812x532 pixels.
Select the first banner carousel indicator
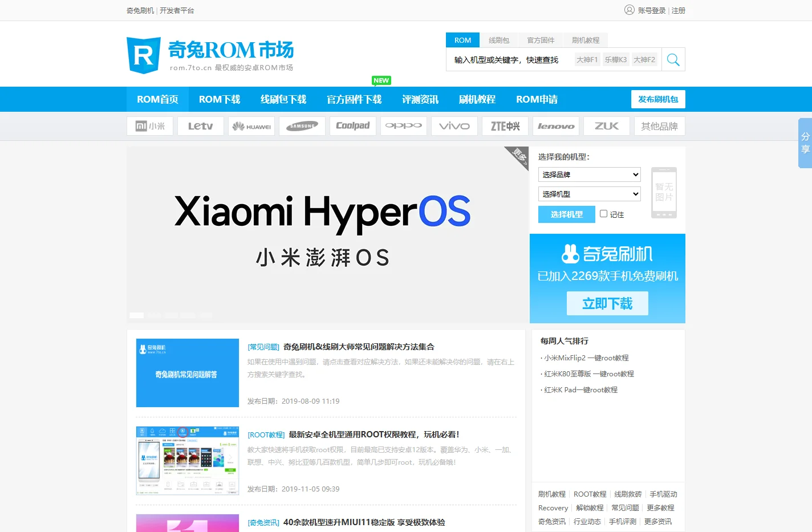tap(137, 315)
